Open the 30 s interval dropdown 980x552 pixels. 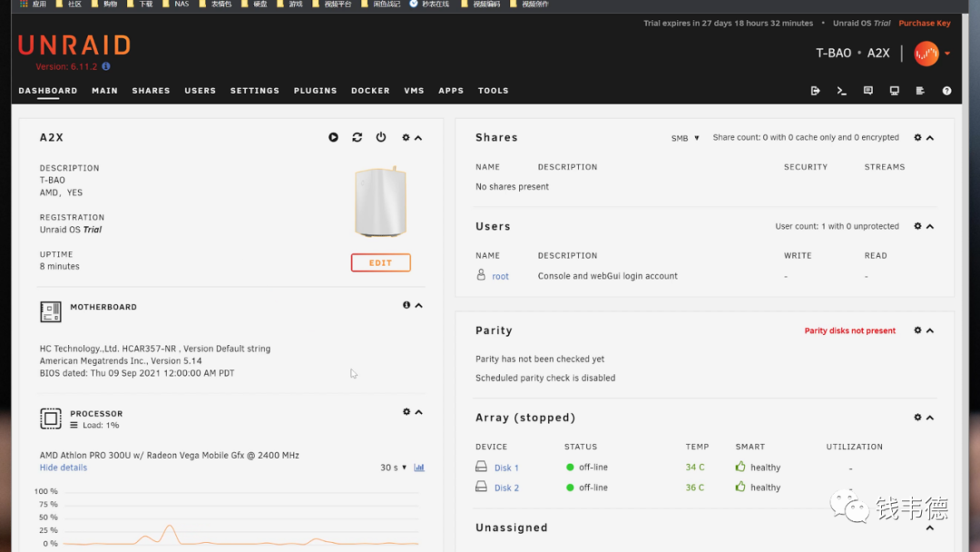393,468
